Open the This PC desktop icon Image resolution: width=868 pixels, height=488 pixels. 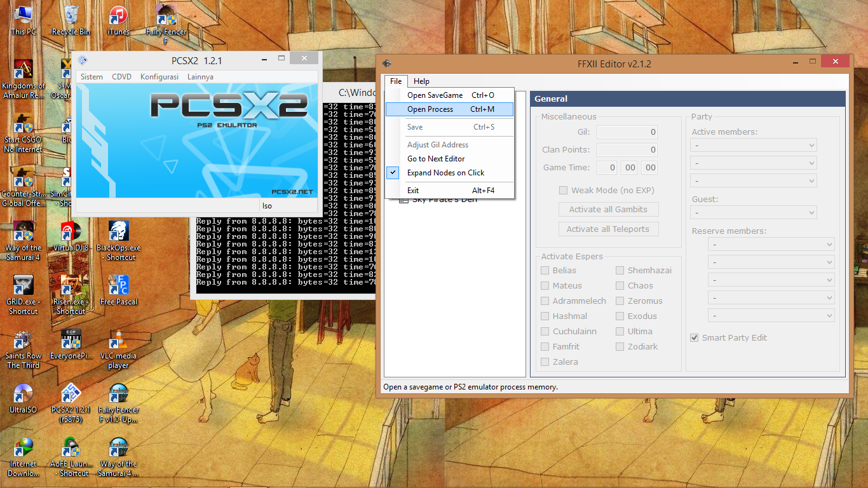pyautogui.click(x=24, y=19)
